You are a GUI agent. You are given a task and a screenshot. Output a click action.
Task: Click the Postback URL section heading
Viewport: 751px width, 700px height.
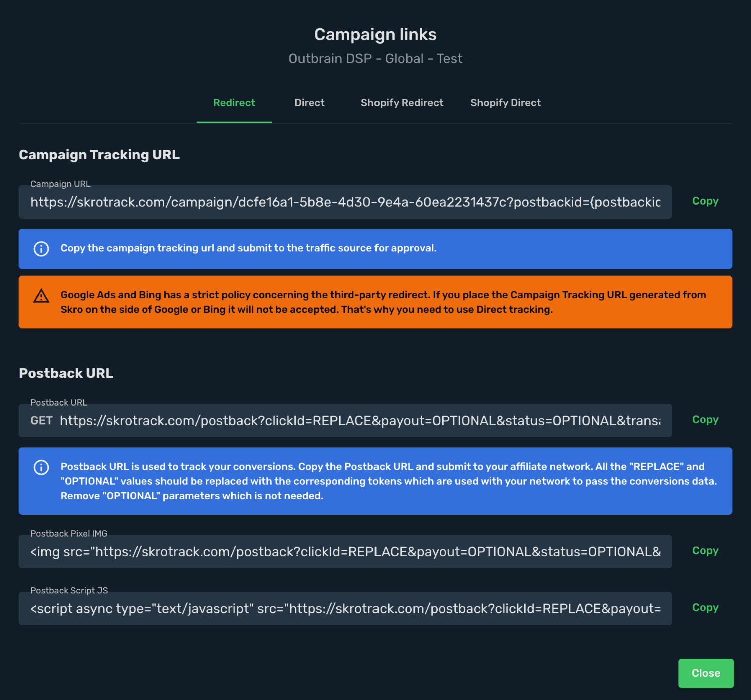point(66,373)
